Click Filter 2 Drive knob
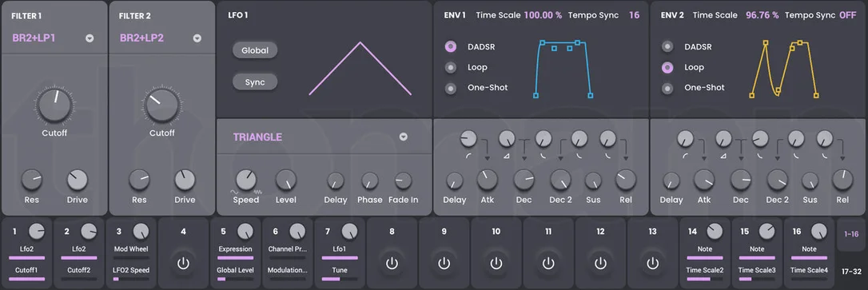The width and height of the screenshot is (868, 290). 185,180
